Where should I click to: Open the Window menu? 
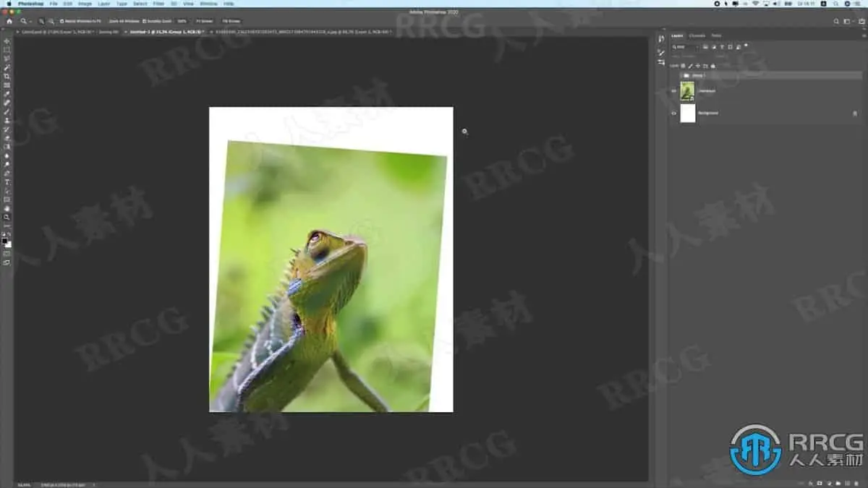point(208,4)
